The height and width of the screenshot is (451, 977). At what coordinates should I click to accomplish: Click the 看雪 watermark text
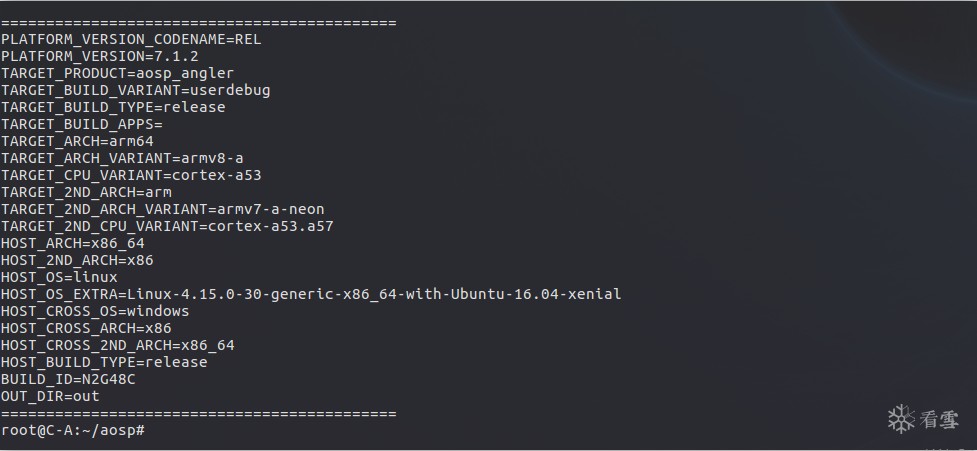[x=939, y=420]
